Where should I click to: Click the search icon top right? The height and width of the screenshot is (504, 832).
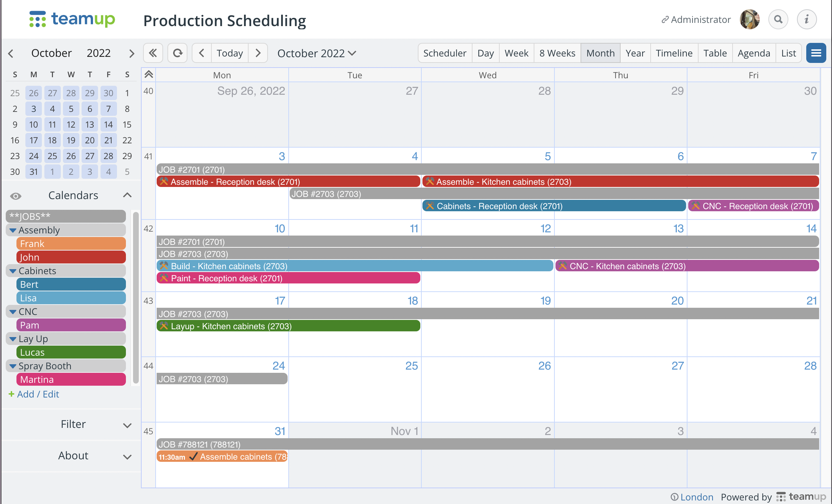(x=778, y=19)
